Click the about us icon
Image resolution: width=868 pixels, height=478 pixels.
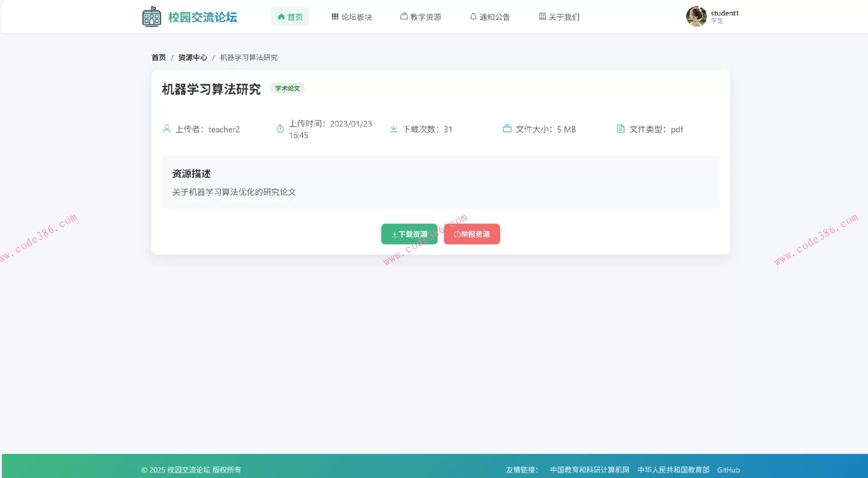tap(542, 16)
